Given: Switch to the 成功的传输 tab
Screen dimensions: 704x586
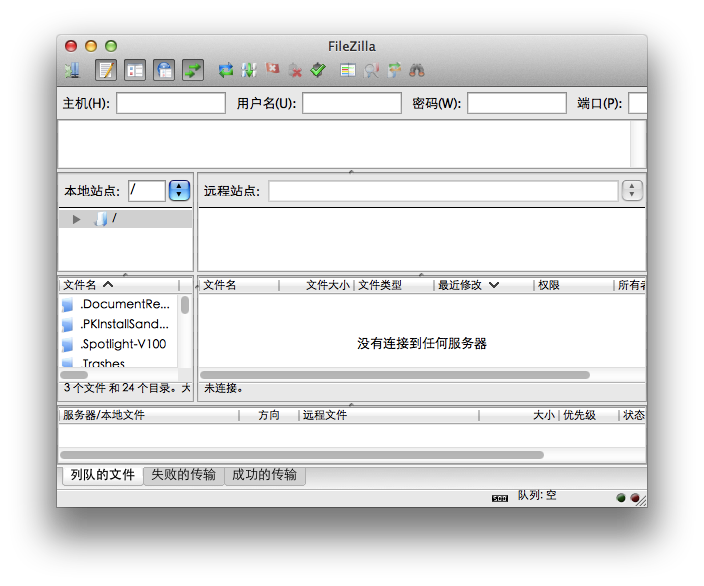Looking at the screenshot, I should (x=264, y=475).
